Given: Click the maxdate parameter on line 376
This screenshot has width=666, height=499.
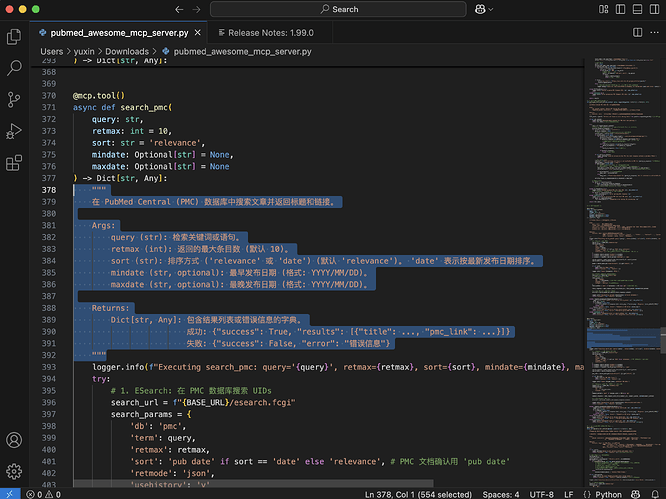Looking at the screenshot, I should point(108,166).
